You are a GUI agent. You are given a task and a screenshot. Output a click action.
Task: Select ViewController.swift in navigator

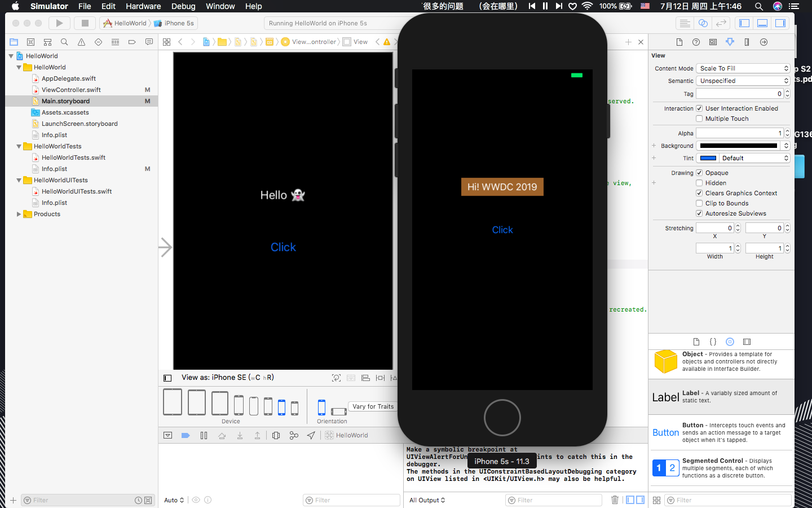coord(71,90)
